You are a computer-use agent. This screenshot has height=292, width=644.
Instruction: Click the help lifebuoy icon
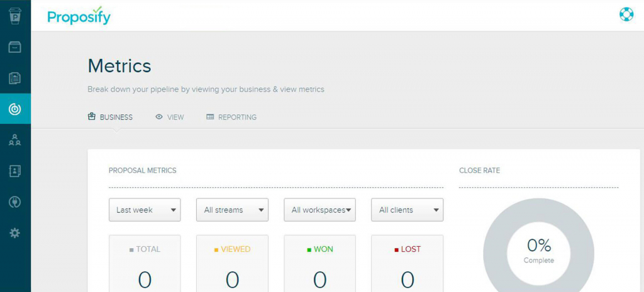626,14
